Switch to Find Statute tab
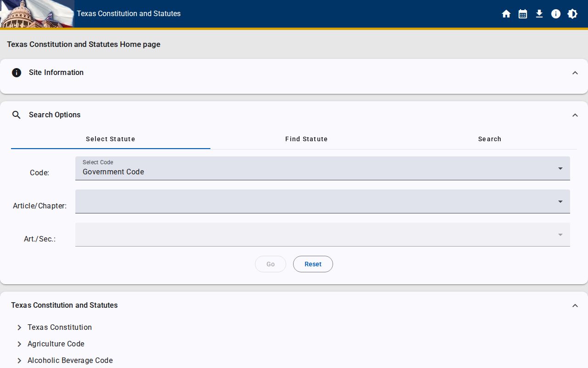Image resolution: width=588 pixels, height=368 pixels. pyautogui.click(x=306, y=139)
